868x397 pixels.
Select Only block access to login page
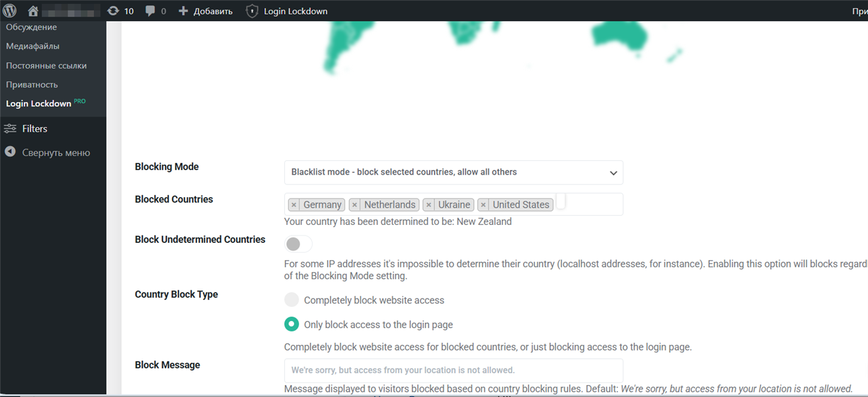click(x=292, y=324)
